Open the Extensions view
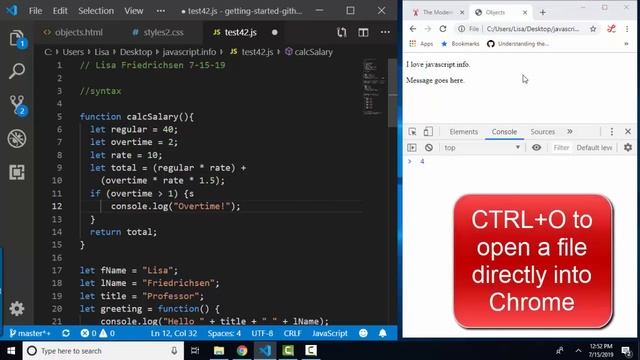 pyautogui.click(x=17, y=172)
